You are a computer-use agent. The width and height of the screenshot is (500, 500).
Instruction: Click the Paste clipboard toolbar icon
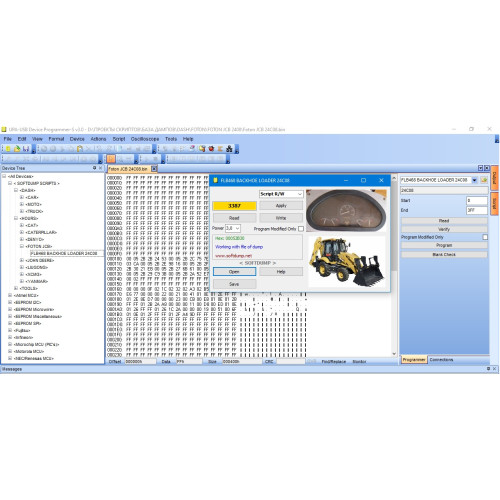click(x=80, y=149)
